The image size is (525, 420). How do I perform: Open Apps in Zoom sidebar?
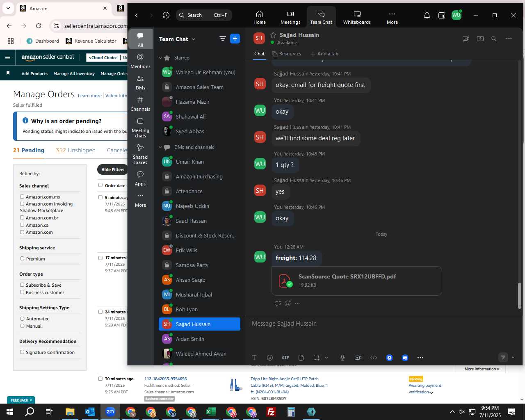point(140,178)
